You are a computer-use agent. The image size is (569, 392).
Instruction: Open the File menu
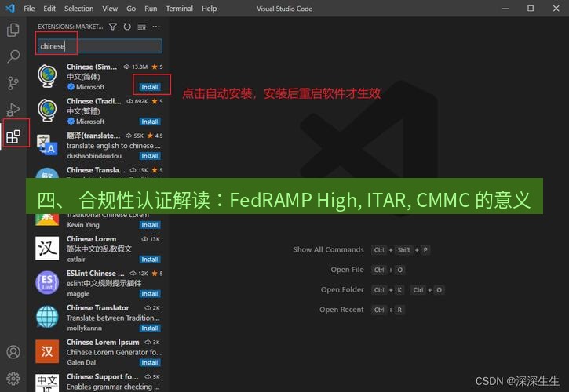pos(29,9)
